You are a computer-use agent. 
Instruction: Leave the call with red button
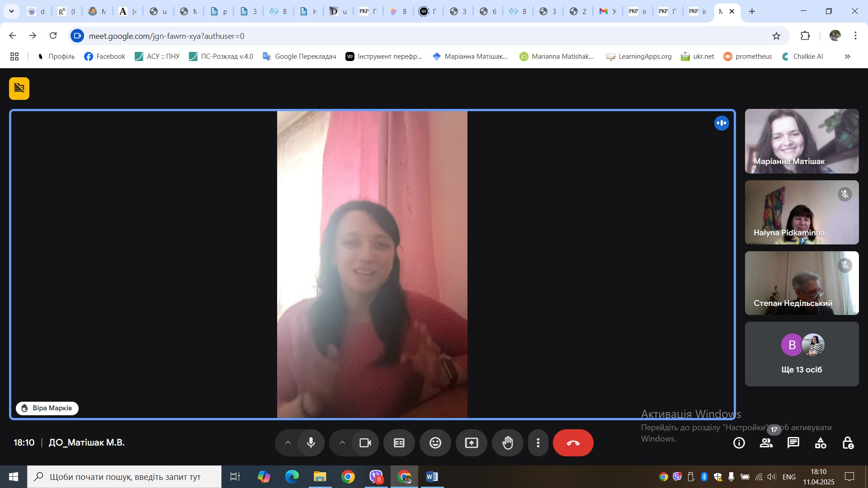[573, 443]
